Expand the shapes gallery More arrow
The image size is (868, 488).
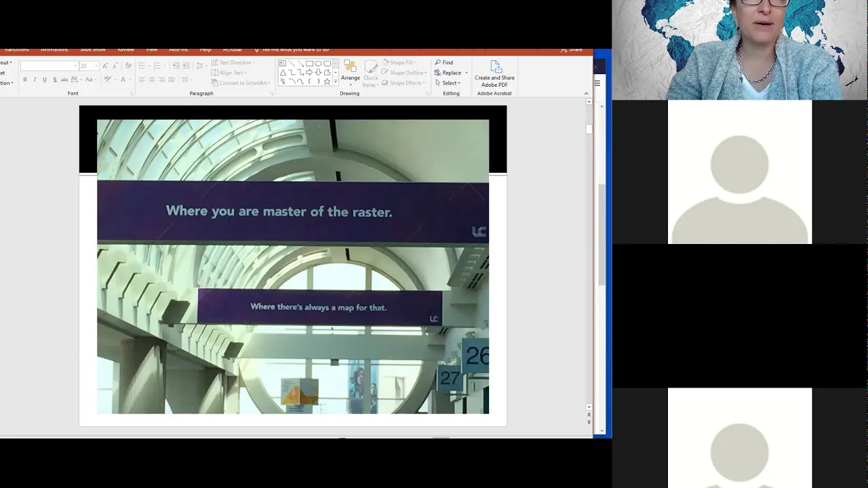pyautogui.click(x=335, y=82)
